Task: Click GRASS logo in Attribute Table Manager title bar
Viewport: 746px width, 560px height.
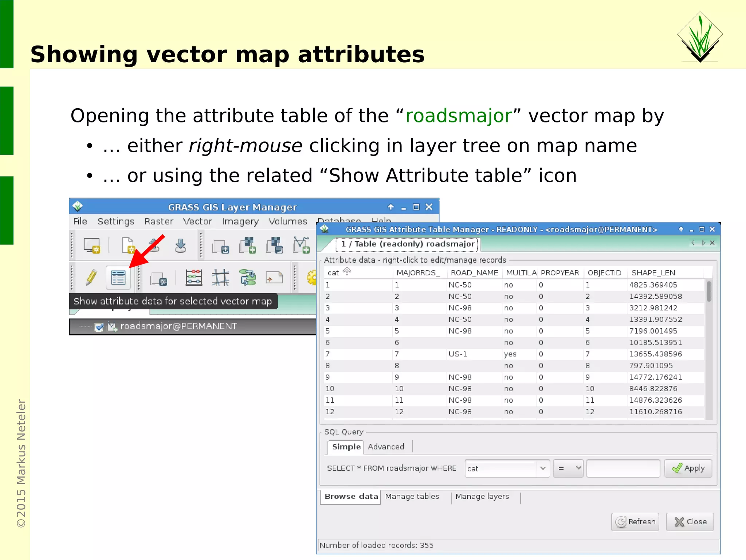Action: [x=325, y=229]
